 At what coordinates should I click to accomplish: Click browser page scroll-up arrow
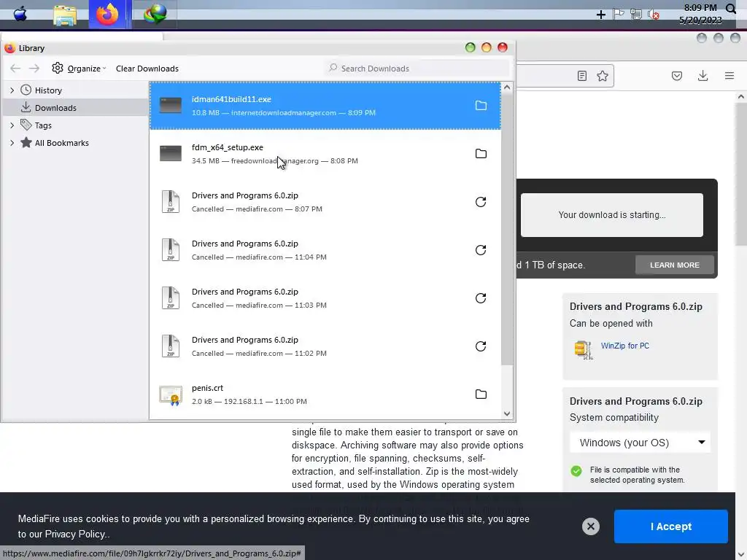[741, 97]
